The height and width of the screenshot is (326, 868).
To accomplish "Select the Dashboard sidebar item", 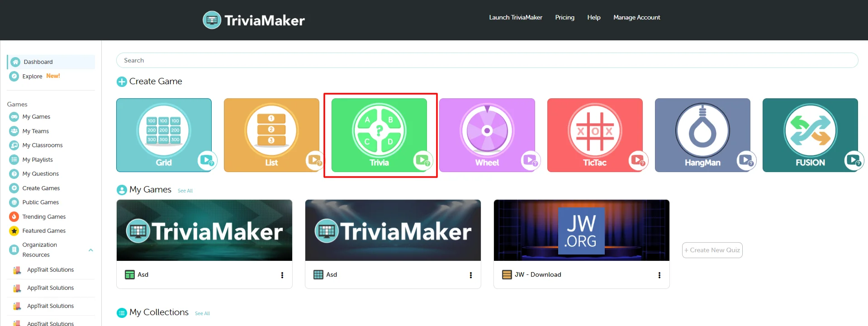I will tap(51, 62).
